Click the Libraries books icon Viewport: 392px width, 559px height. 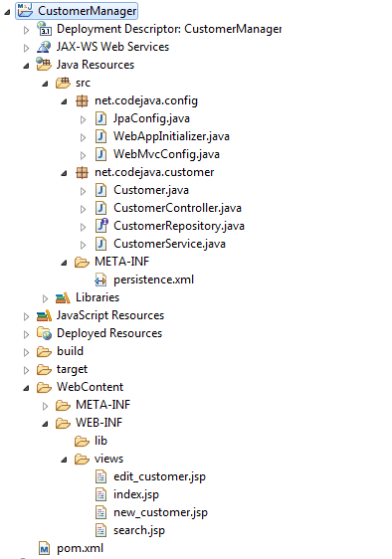(63, 297)
